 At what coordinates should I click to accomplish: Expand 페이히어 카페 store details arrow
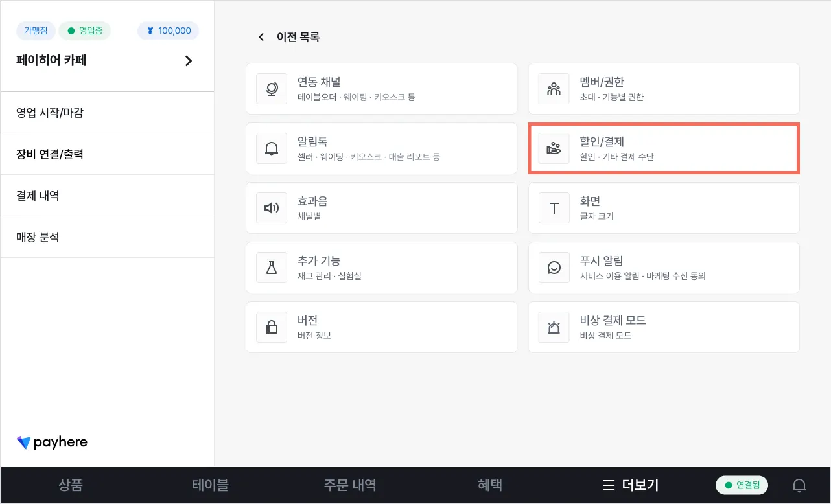tap(189, 61)
